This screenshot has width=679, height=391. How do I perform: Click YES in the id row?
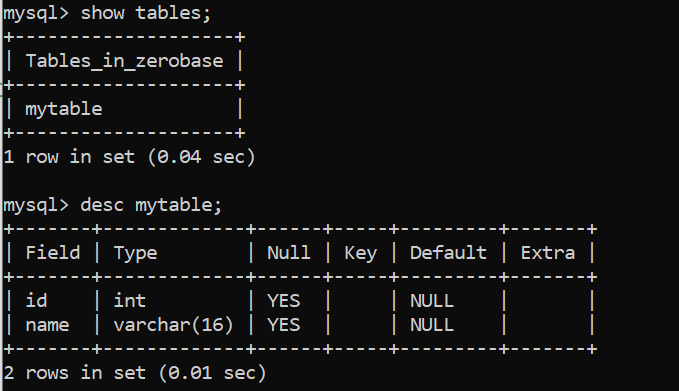point(284,301)
